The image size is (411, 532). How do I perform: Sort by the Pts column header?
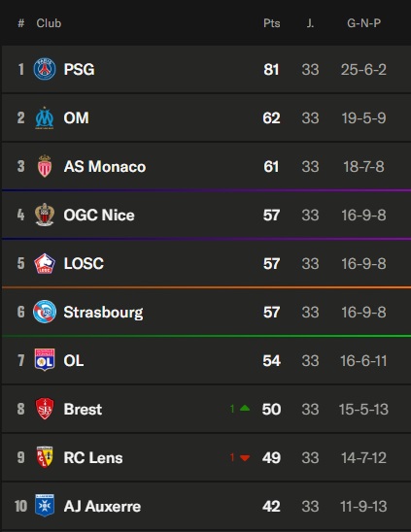[272, 23]
